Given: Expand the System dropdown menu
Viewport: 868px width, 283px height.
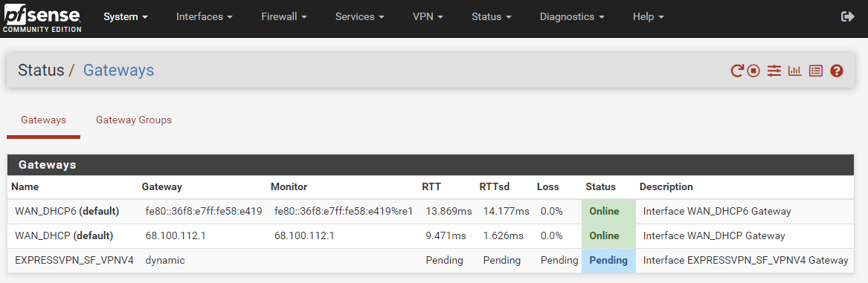Looking at the screenshot, I should [126, 16].
